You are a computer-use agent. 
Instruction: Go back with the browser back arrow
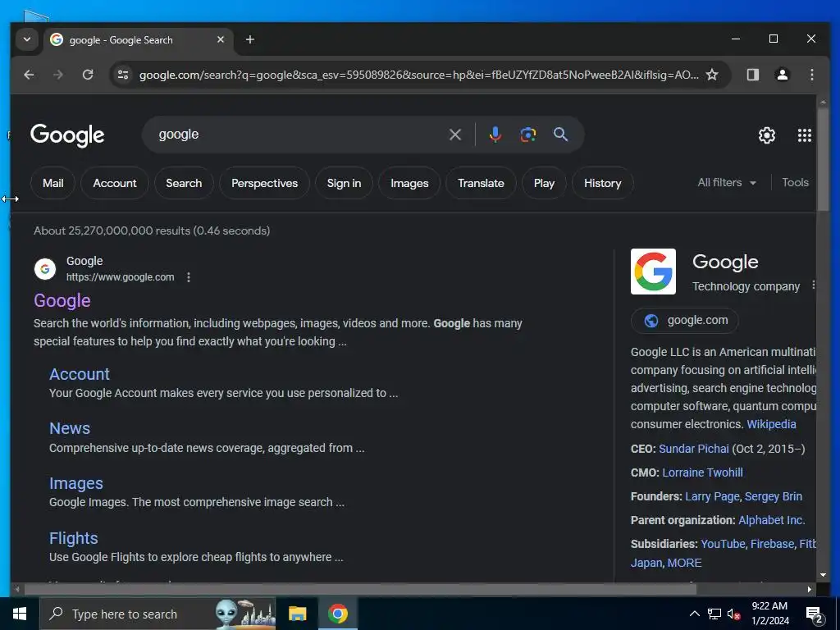pos(29,75)
